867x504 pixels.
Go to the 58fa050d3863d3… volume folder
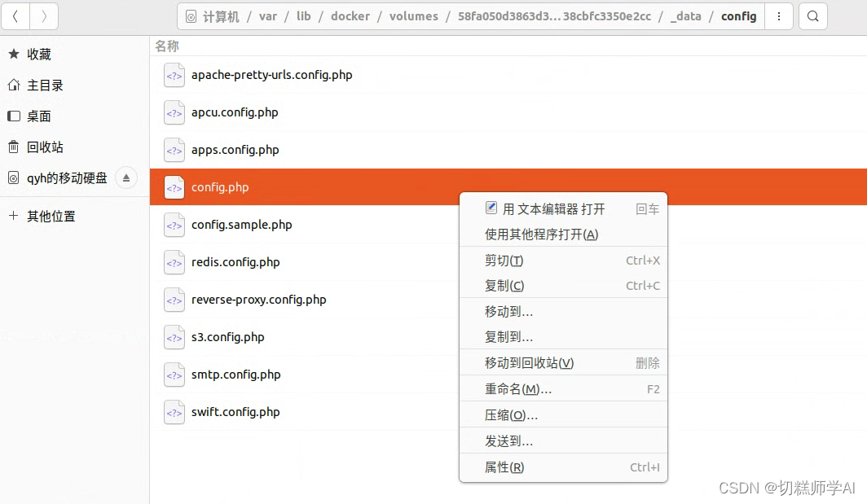554,16
